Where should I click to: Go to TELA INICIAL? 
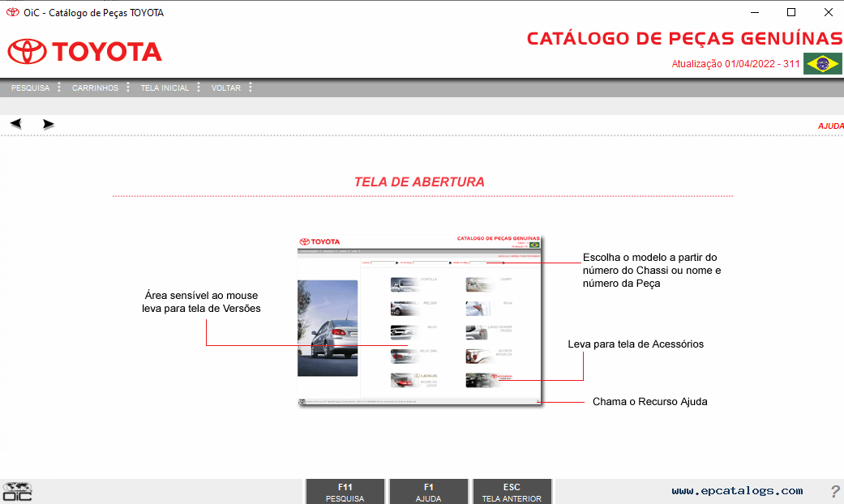pyautogui.click(x=165, y=88)
